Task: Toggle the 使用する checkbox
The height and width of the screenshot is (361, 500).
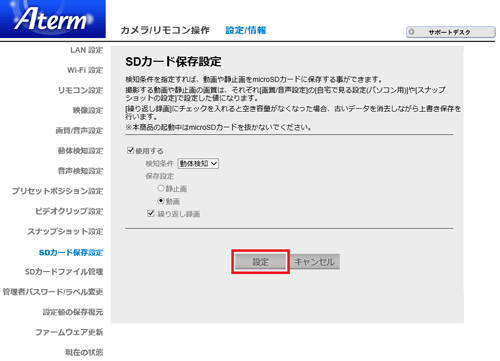Action: [x=131, y=150]
